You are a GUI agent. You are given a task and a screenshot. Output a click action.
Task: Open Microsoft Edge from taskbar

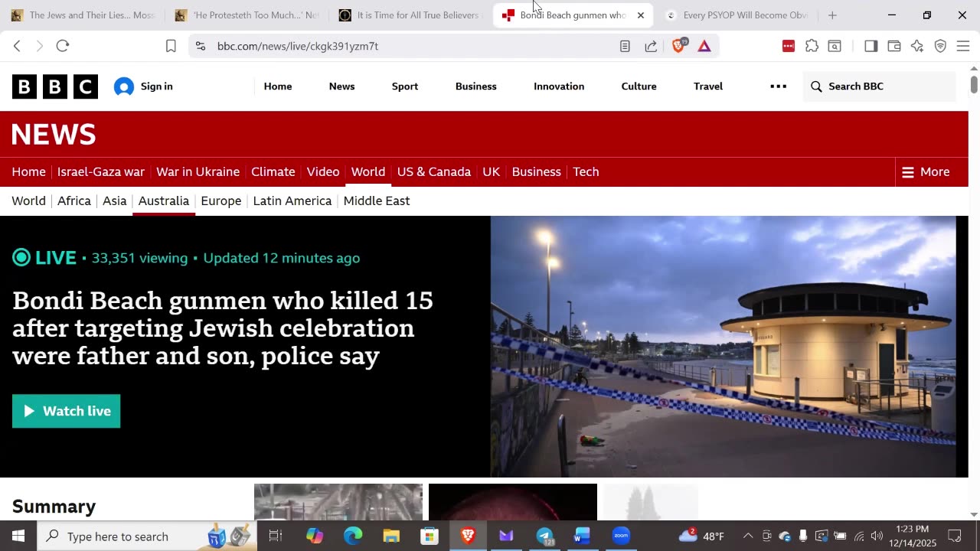click(352, 536)
